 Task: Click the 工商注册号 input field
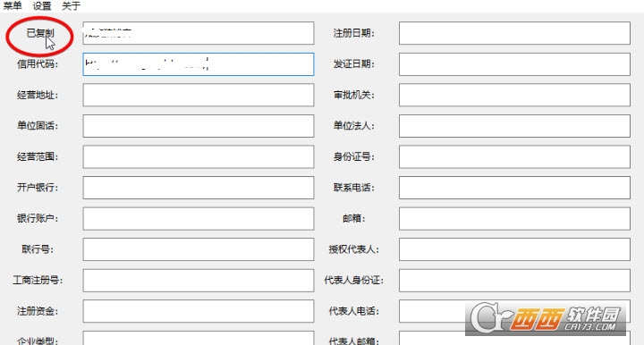199,280
